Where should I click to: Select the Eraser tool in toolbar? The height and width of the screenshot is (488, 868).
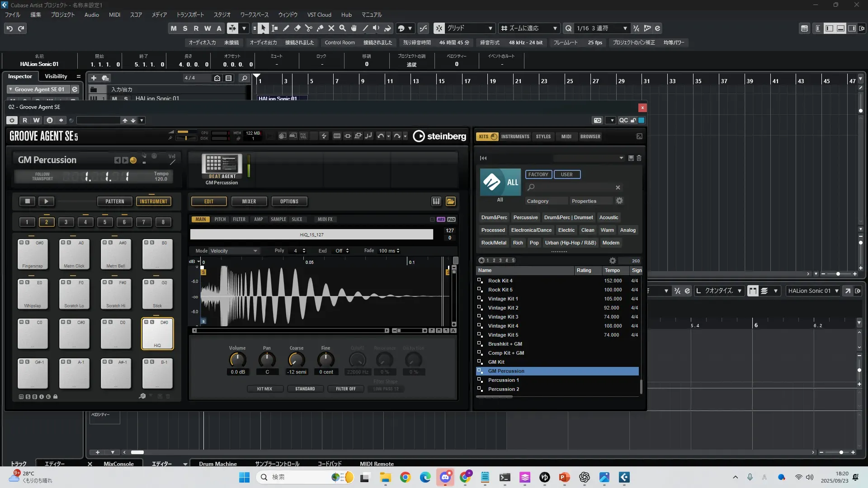pos(297,28)
